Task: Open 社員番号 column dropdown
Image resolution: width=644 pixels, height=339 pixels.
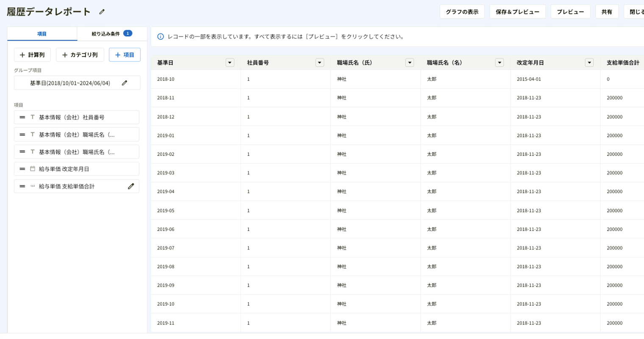Action: [319, 63]
